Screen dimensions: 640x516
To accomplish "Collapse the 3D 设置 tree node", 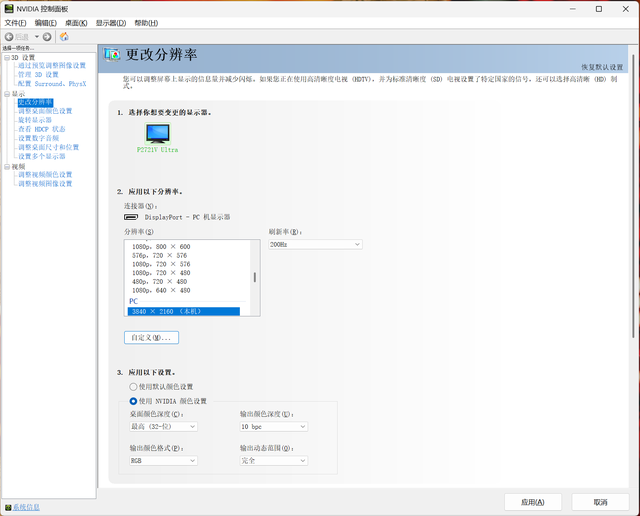I will point(5,57).
